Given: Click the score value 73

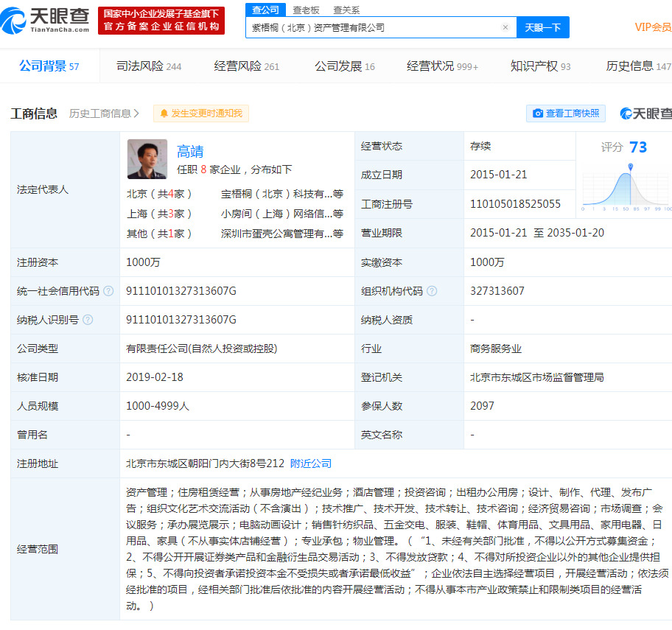Looking at the screenshot, I should point(637,147).
